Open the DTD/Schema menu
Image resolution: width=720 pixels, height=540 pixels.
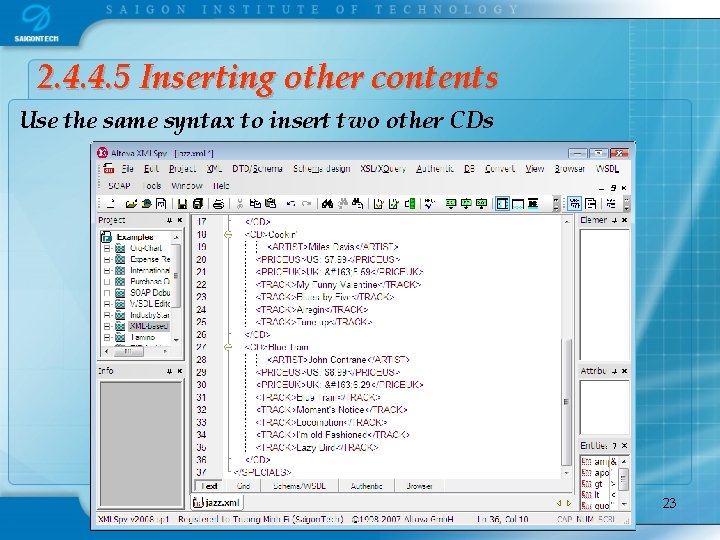click(257, 169)
